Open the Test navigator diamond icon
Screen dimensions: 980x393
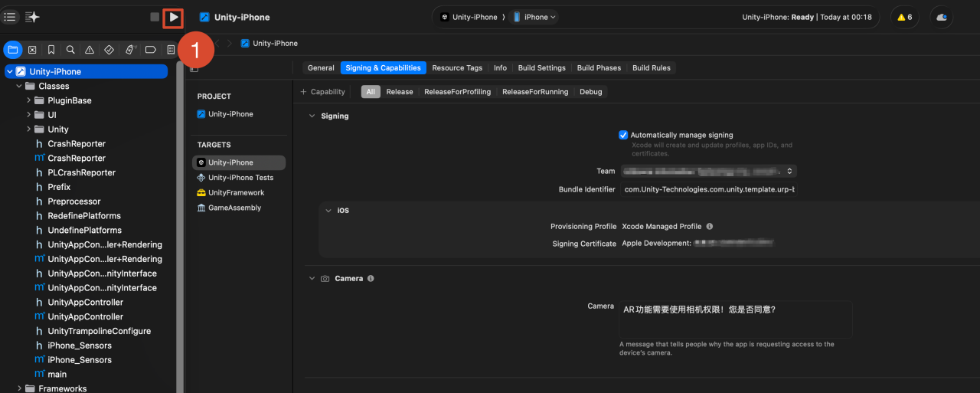(109, 50)
